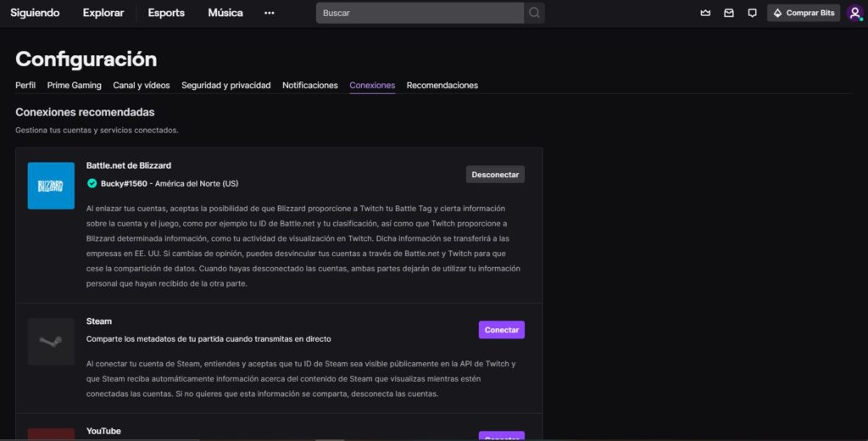Open the Recomendaciones tab
This screenshot has height=441, width=868.
tap(442, 86)
